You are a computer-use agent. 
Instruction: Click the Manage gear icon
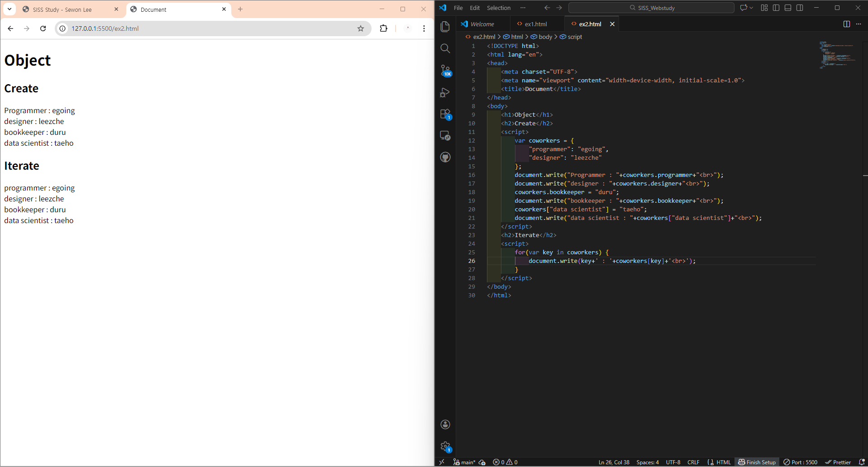pos(445,446)
